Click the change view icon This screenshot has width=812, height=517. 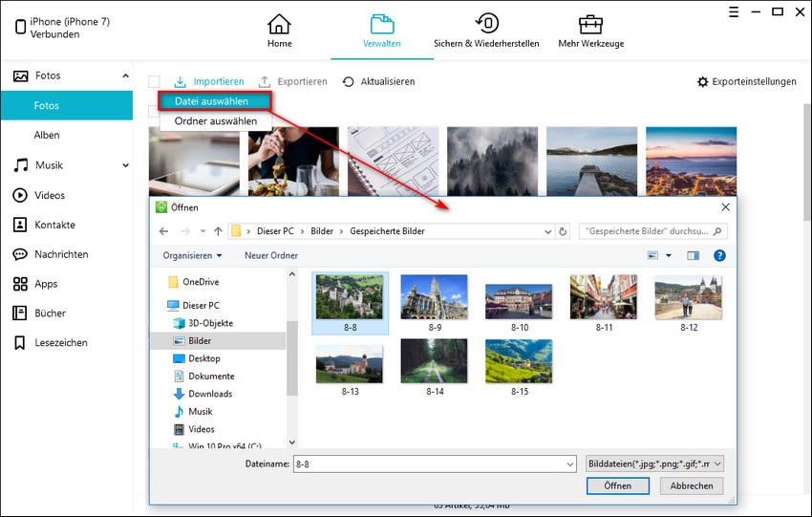[x=653, y=255]
